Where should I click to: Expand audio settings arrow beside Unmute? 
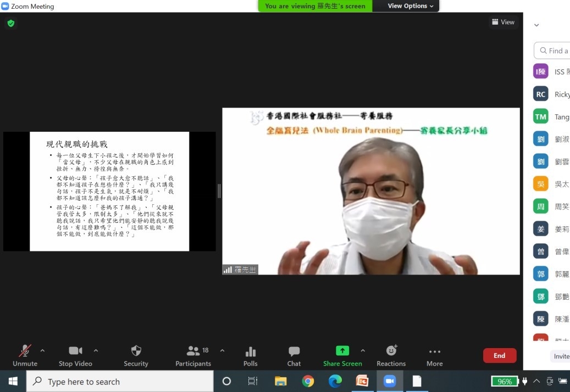tap(42, 350)
